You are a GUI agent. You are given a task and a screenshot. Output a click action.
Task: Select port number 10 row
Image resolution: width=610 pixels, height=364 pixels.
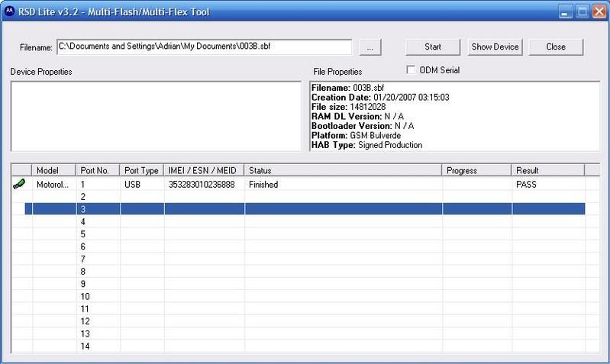tap(305, 296)
